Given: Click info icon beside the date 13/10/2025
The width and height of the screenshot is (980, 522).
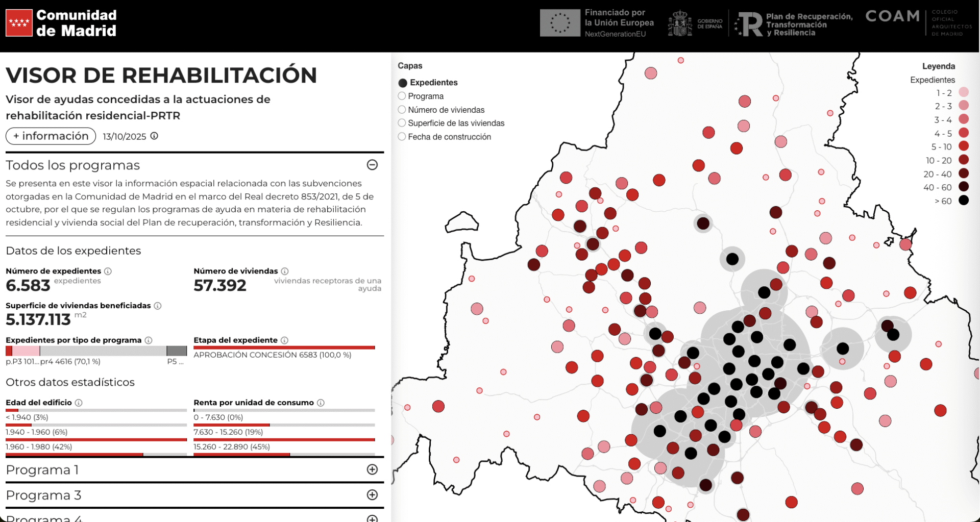Looking at the screenshot, I should (x=154, y=136).
